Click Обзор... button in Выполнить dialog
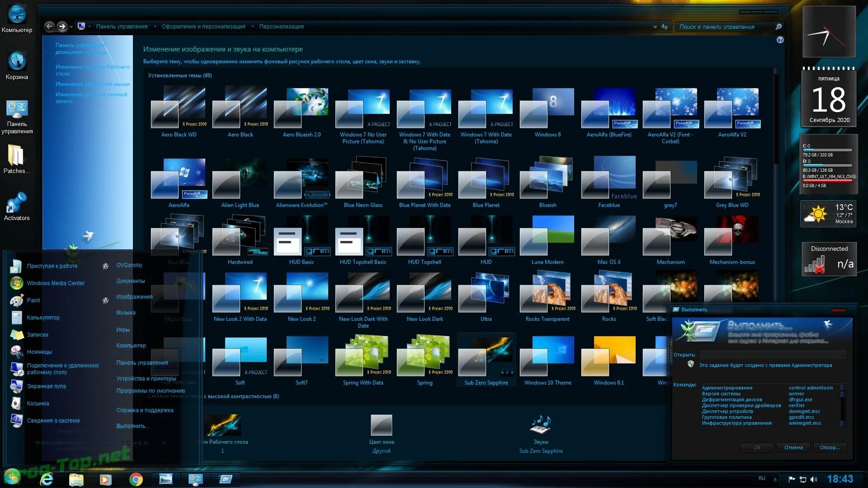 (830, 447)
